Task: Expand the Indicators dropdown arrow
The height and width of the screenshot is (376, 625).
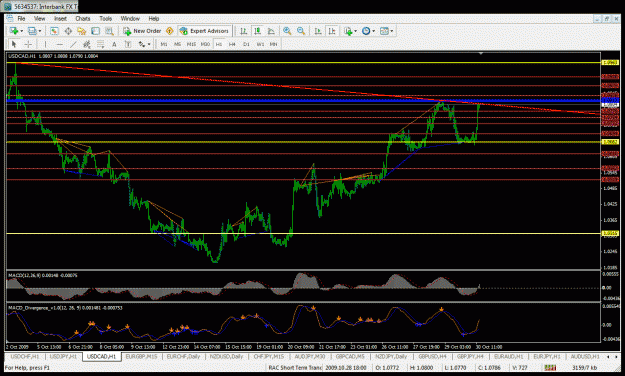Action: [355, 31]
